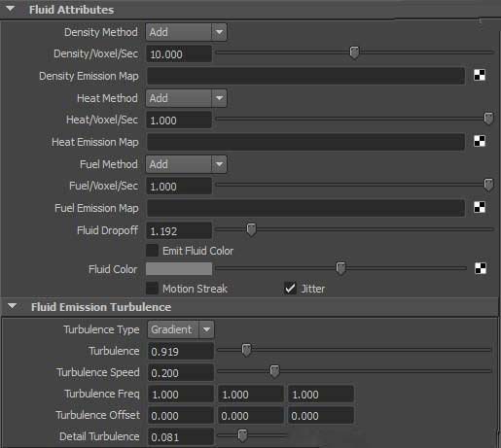Open Fluid Color map checker button
The image size is (501, 448).
point(481,268)
